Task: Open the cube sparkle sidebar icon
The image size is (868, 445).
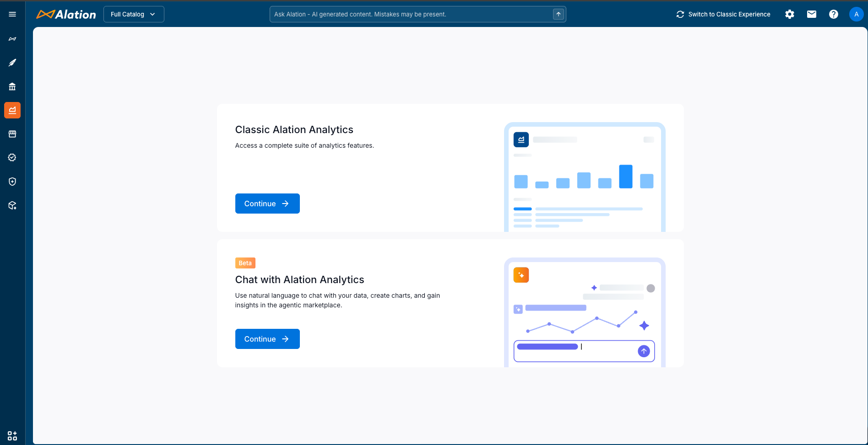Action: pyautogui.click(x=12, y=205)
